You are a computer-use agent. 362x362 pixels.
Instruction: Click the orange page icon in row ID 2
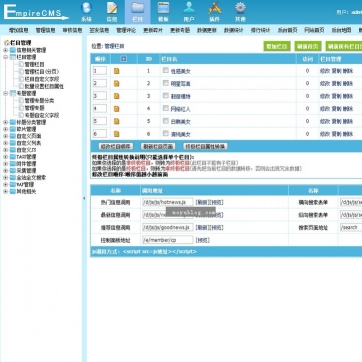(x=116, y=84)
